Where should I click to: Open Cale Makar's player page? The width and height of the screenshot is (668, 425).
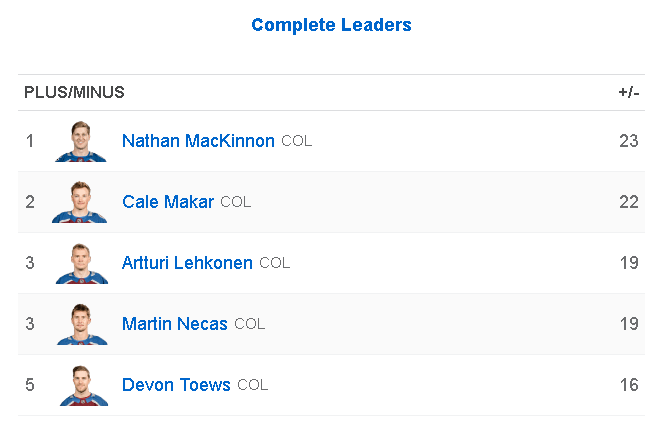tap(168, 202)
